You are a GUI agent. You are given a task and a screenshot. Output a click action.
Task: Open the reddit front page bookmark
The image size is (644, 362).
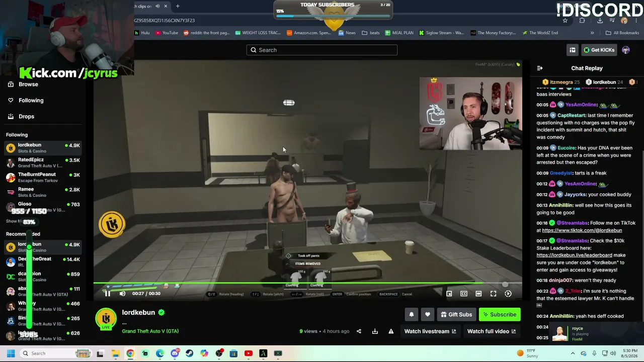(206, 33)
